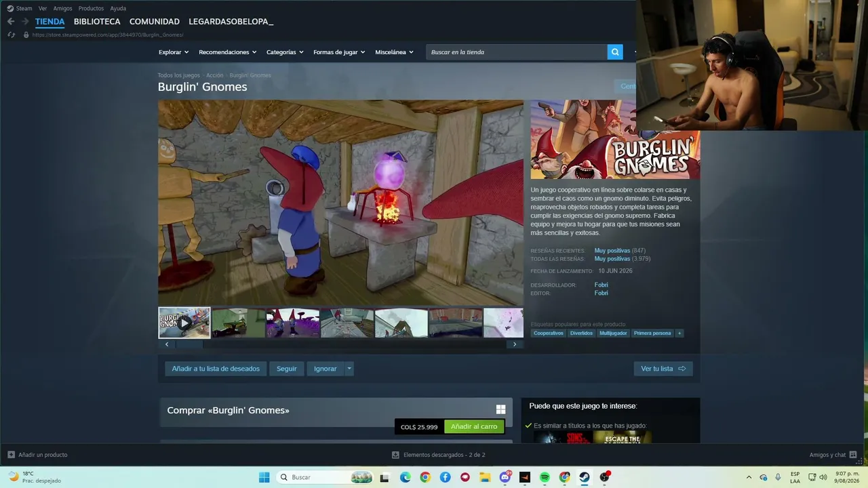Open the Todos los juegos breadcrumb link
The height and width of the screenshot is (488, 868).
[178, 75]
